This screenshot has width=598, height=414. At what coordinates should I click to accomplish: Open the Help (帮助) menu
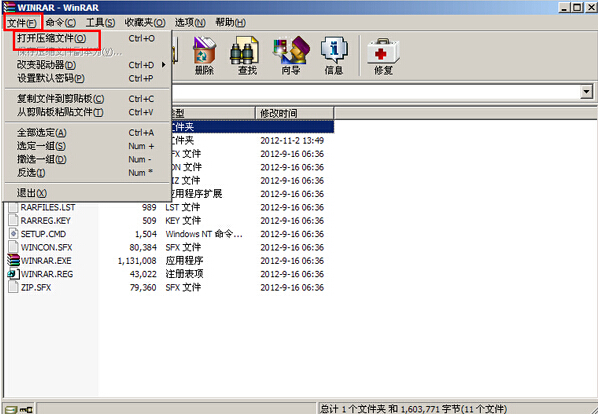(230, 22)
